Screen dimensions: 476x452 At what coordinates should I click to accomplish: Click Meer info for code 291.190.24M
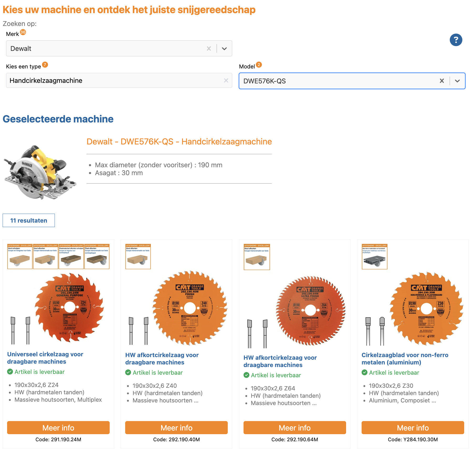[x=58, y=428]
